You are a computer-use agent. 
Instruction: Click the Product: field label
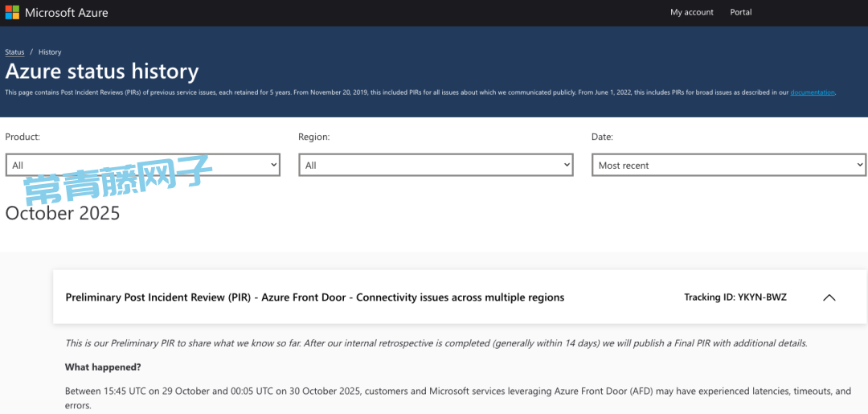[23, 137]
